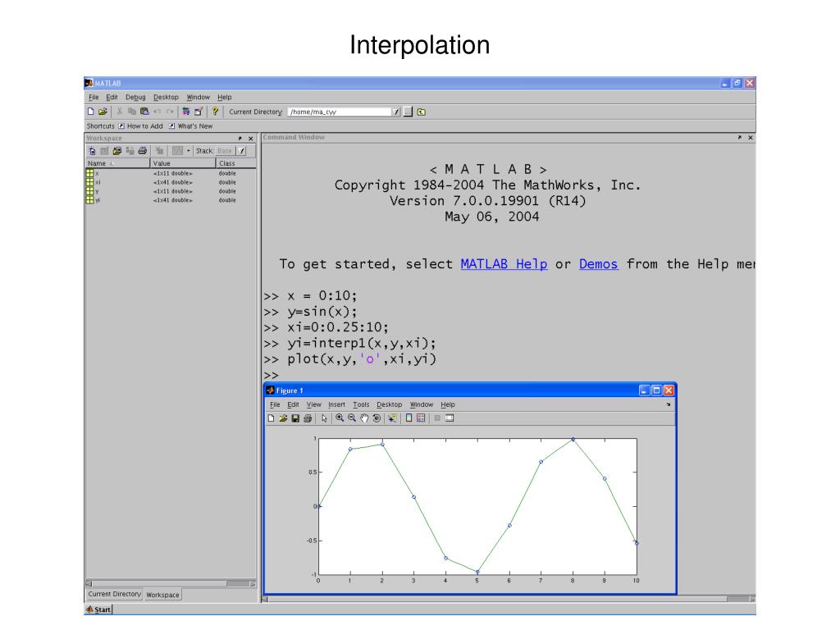Undock the Command Window
This screenshot has height=630, width=840.
click(740, 138)
